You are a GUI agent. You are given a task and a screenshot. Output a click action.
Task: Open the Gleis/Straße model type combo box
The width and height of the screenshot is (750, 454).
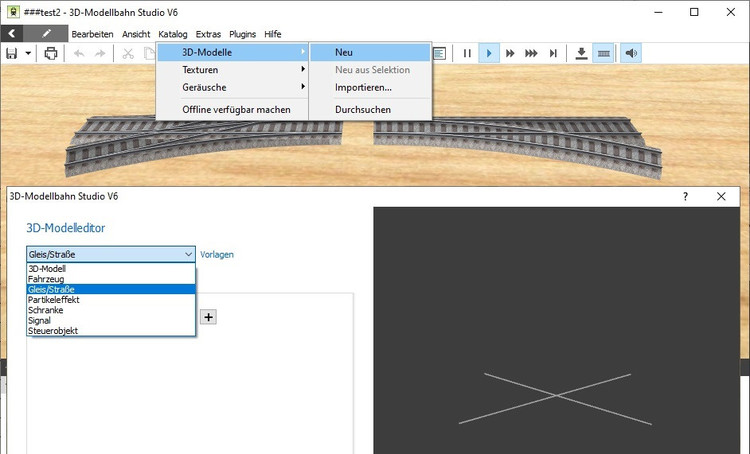click(111, 254)
